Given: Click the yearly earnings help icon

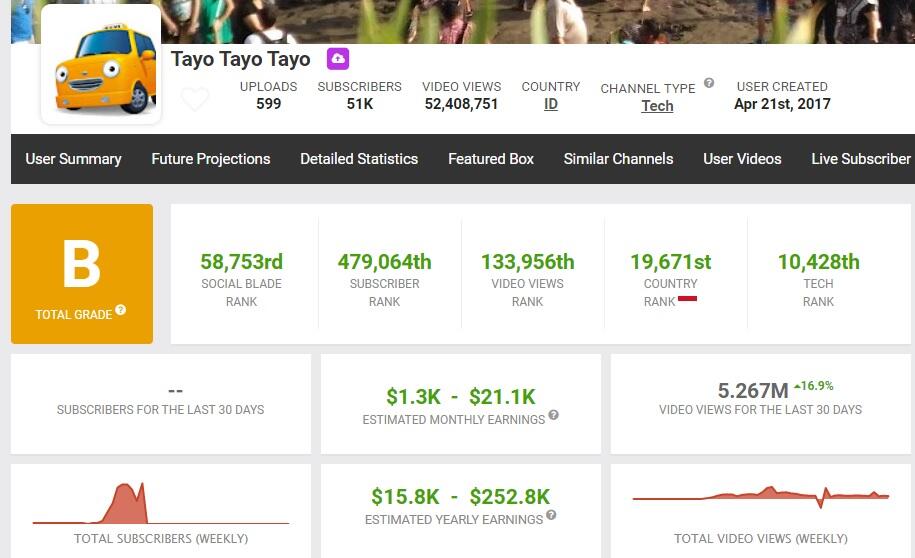Looking at the screenshot, I should point(551,515).
